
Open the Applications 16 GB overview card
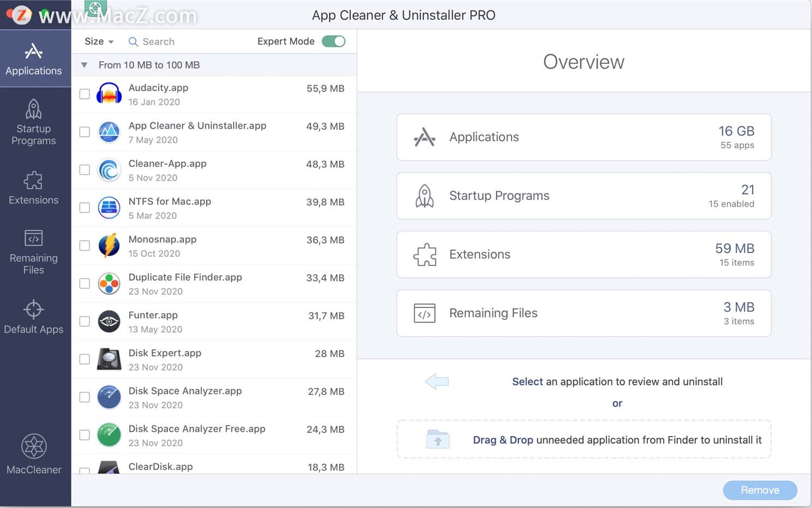pyautogui.click(x=584, y=137)
